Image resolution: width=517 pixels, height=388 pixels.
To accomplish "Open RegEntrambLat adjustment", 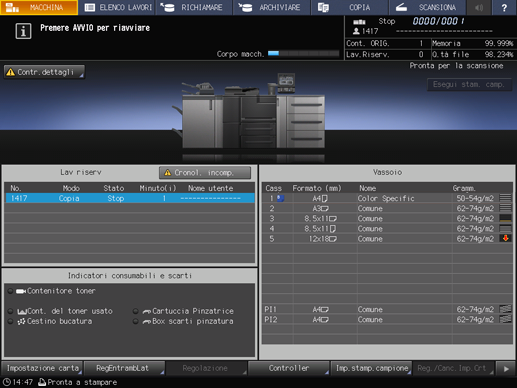I will [x=125, y=368].
